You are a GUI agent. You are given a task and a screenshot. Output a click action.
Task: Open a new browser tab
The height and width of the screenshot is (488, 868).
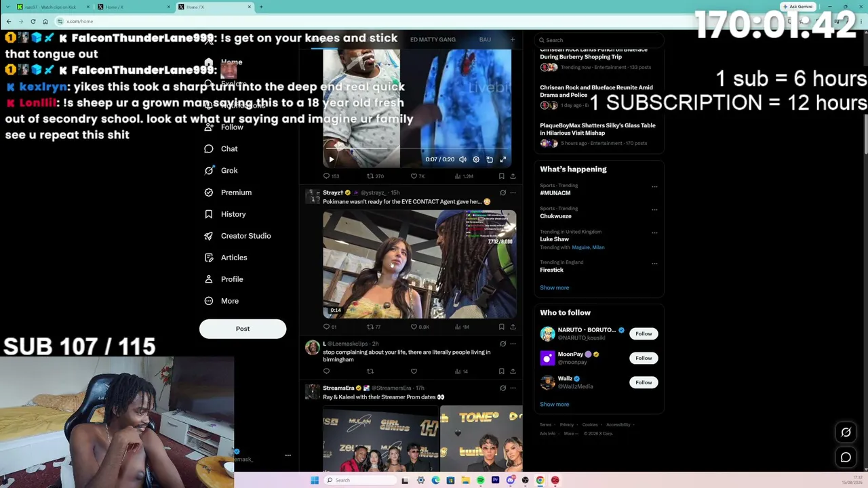coord(261,7)
